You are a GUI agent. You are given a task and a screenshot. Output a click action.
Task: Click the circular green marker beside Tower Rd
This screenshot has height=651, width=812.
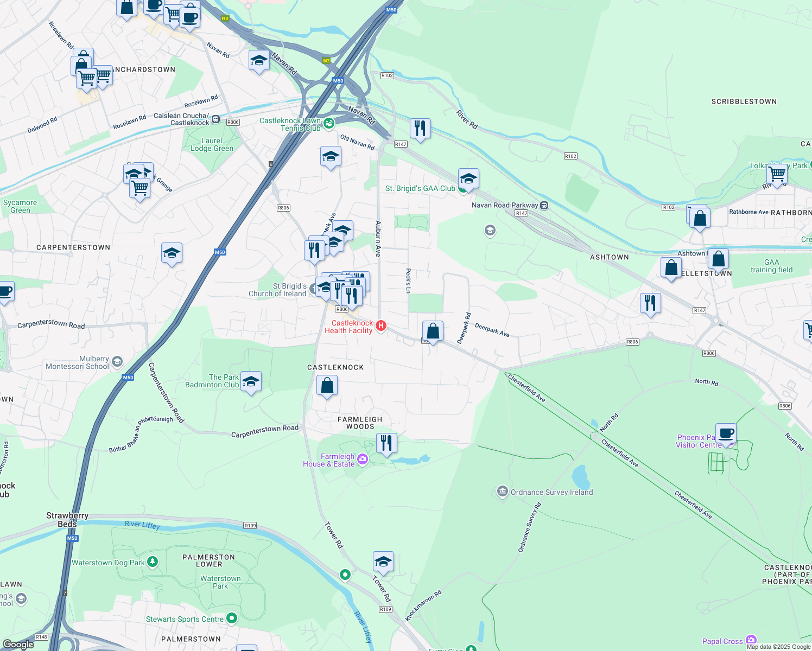[x=345, y=574]
